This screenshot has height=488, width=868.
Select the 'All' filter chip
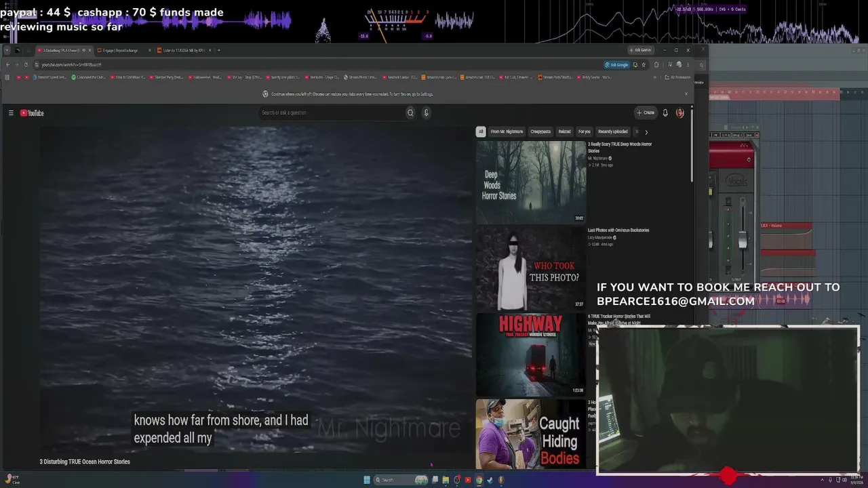tap(481, 132)
